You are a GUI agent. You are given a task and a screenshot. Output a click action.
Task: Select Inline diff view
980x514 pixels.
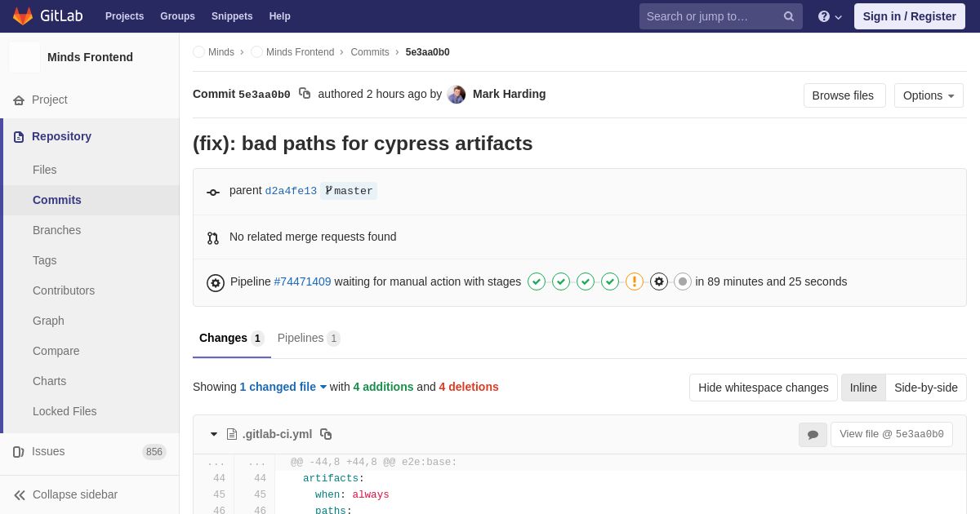point(863,388)
